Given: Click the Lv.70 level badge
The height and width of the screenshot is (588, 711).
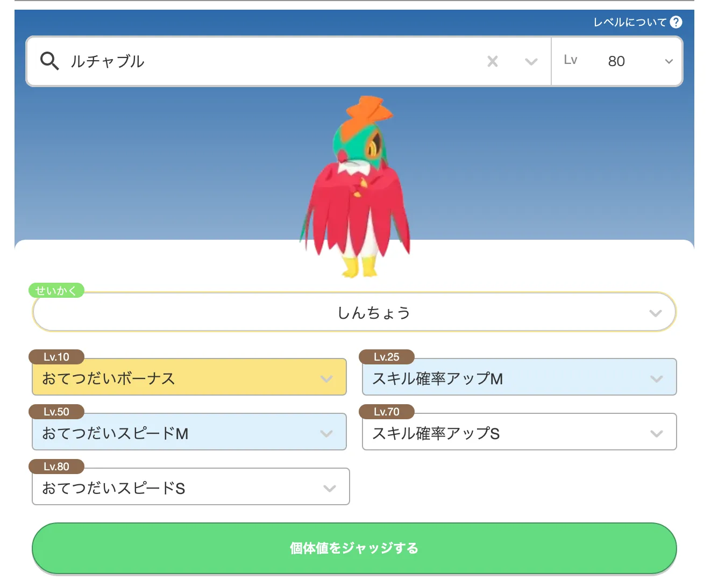Looking at the screenshot, I should [x=387, y=412].
